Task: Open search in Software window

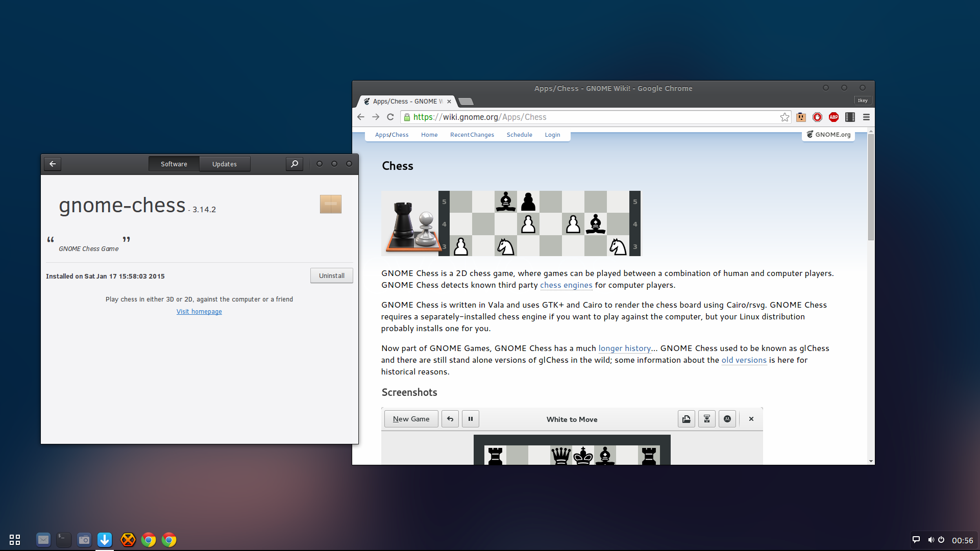Action: tap(295, 164)
